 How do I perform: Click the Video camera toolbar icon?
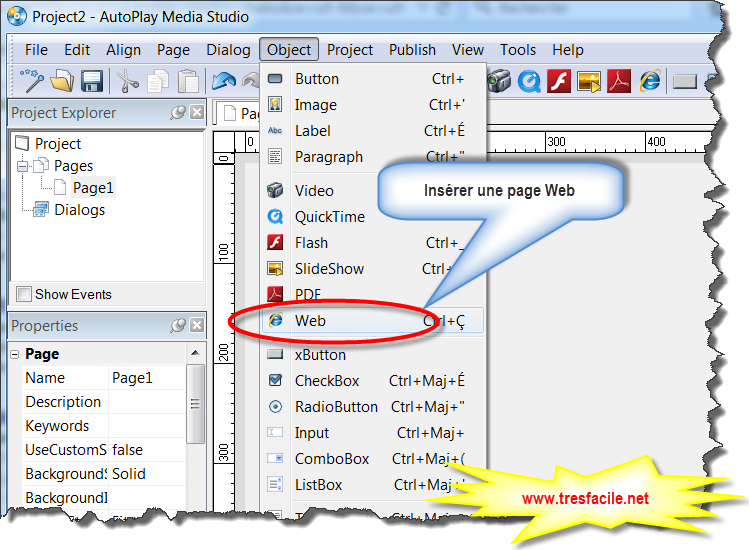(x=500, y=81)
